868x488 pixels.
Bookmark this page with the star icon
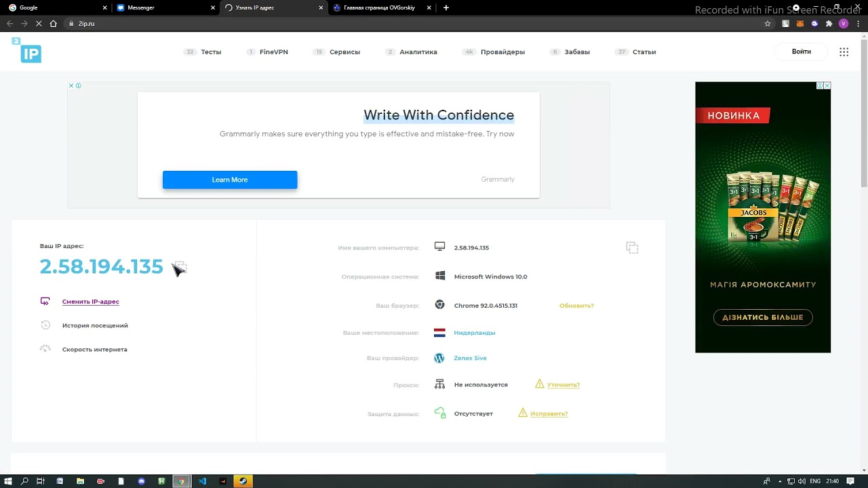tap(768, 23)
